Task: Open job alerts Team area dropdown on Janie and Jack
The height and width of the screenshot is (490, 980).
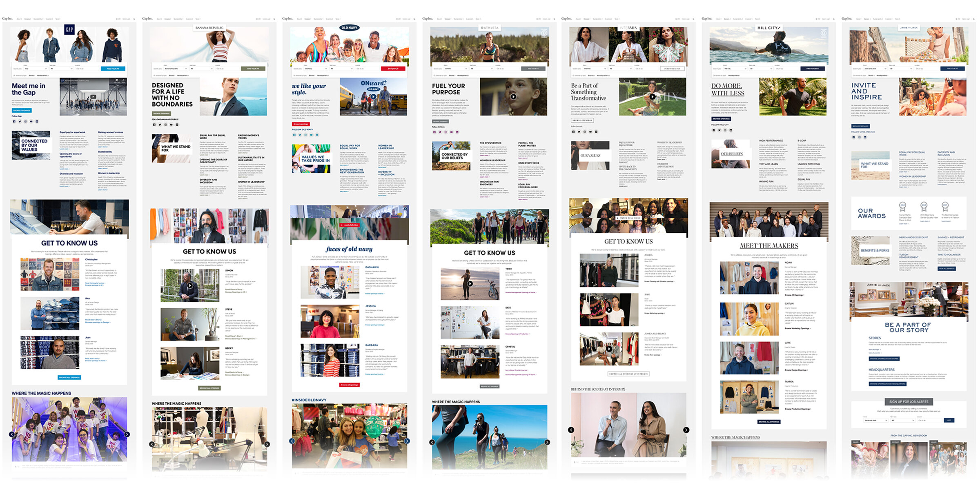Action: (902, 420)
